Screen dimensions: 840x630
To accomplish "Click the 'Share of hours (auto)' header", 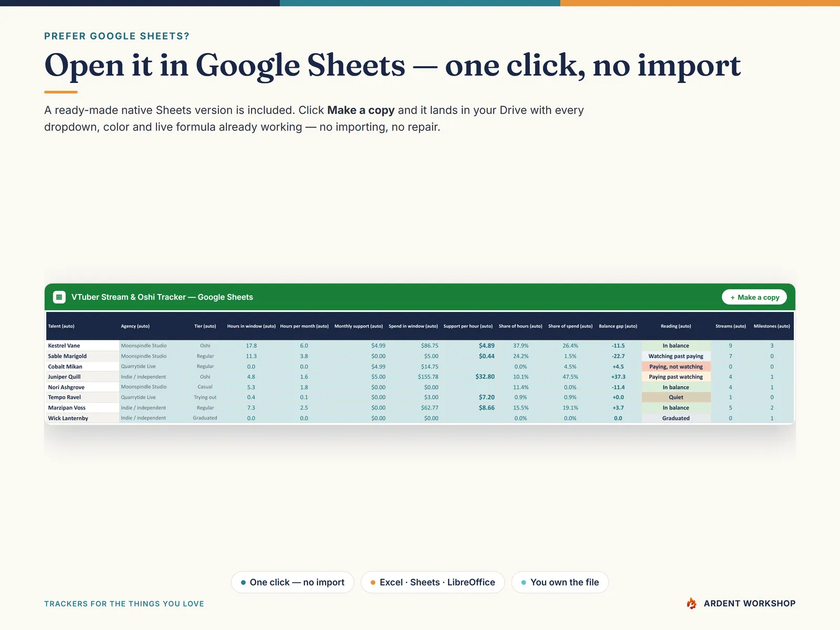I will pyautogui.click(x=521, y=326).
